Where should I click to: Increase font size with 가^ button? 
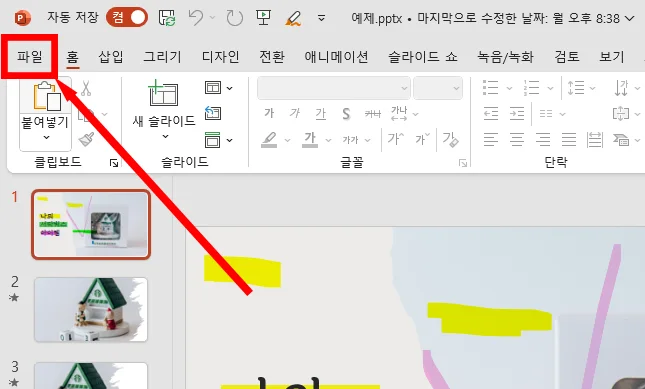tap(395, 139)
